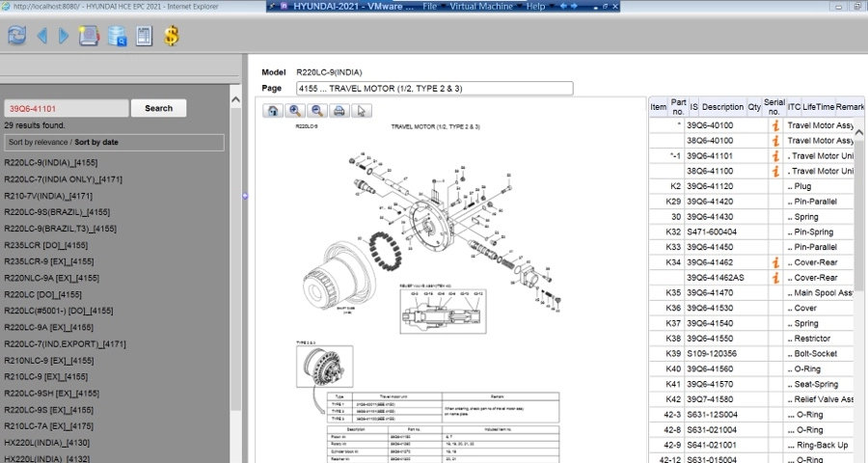Click the Search button

(159, 109)
